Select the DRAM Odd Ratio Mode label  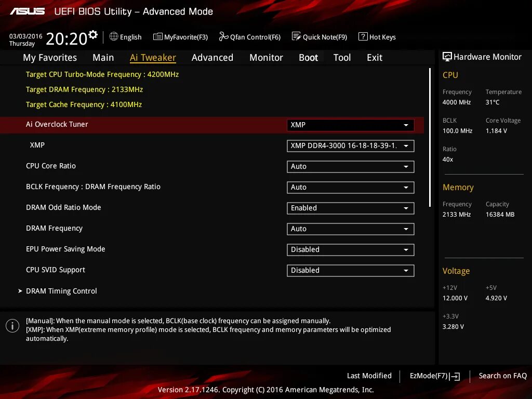point(63,207)
